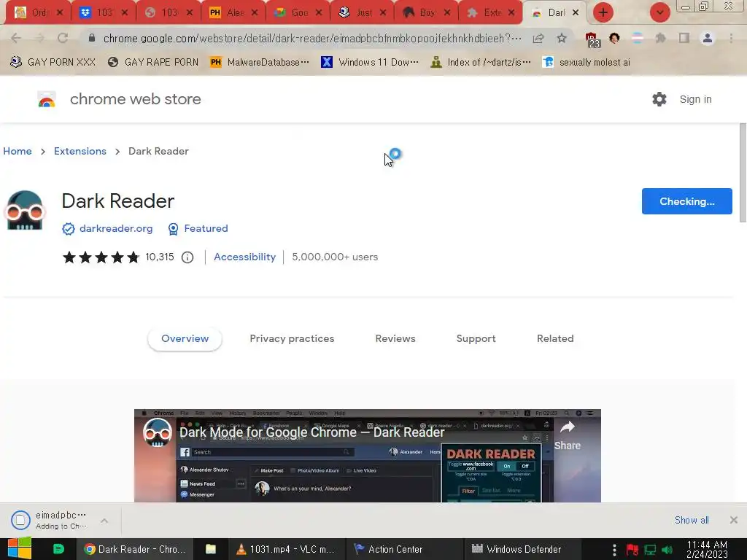Reload the page with the refresh icon
This screenshot has height=560, width=747.
[x=63, y=38]
